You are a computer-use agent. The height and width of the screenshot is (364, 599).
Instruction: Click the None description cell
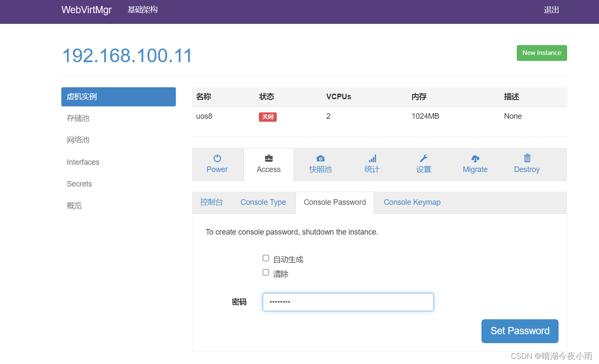point(513,116)
